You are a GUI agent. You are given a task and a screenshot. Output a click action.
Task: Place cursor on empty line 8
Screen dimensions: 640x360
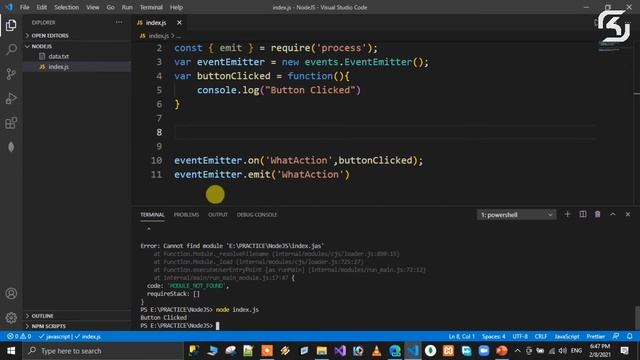[x=384, y=132]
